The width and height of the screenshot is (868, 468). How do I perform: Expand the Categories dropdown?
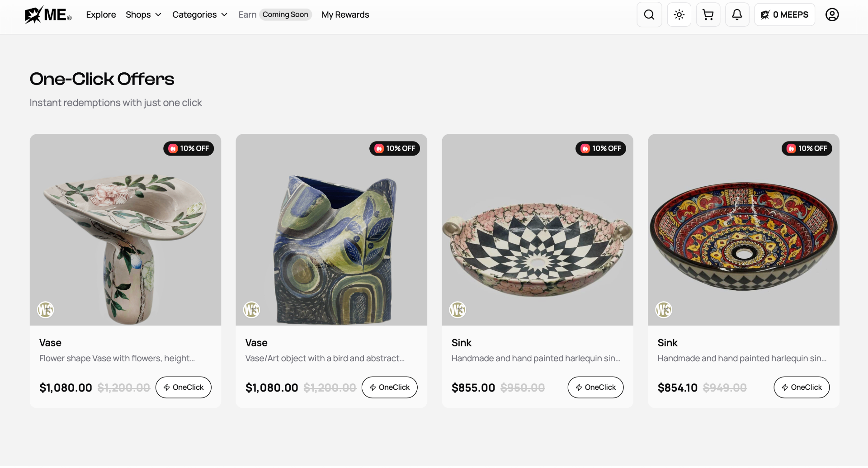200,14
